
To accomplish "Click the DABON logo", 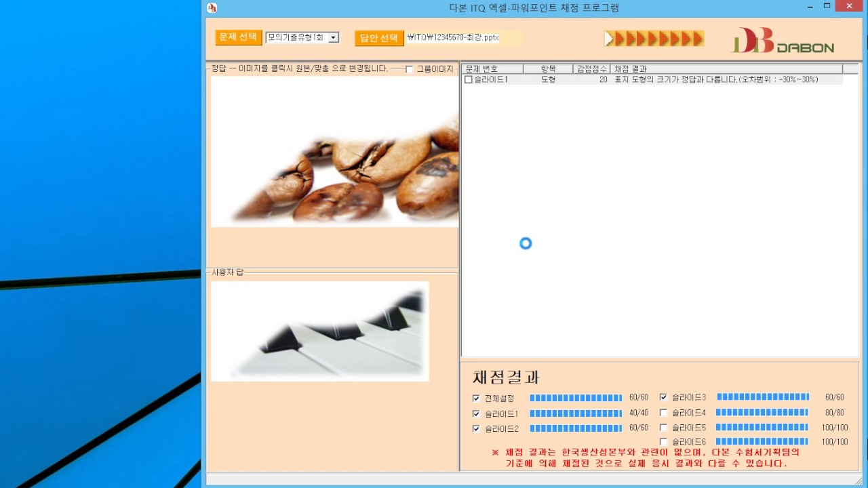I will coord(783,40).
